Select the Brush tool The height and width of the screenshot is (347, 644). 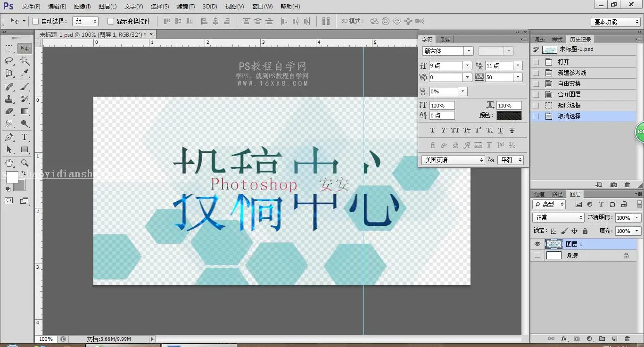pos(25,87)
